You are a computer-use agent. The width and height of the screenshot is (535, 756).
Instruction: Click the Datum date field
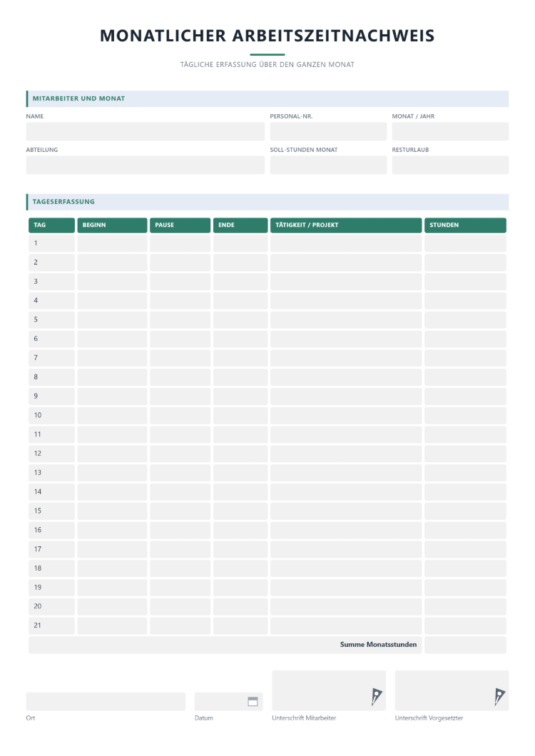click(x=228, y=701)
